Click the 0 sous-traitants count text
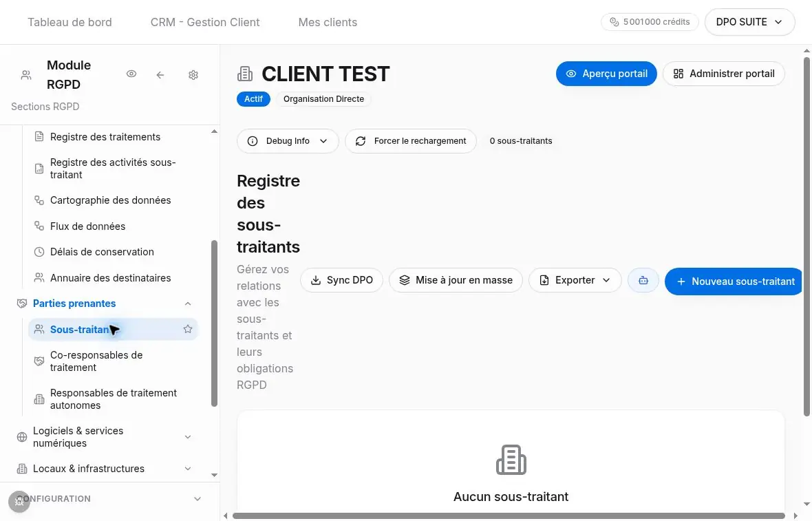 (x=521, y=141)
